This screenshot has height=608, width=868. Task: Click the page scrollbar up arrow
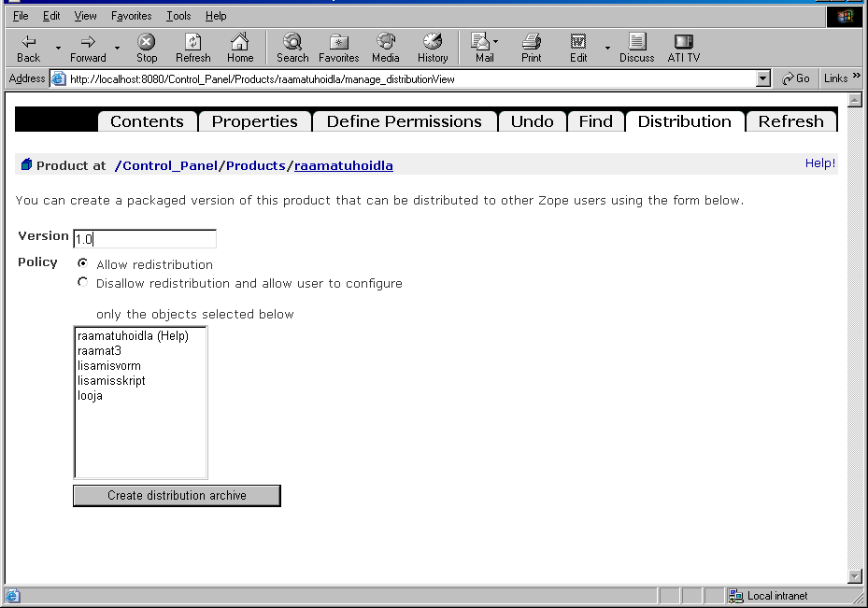click(x=855, y=100)
